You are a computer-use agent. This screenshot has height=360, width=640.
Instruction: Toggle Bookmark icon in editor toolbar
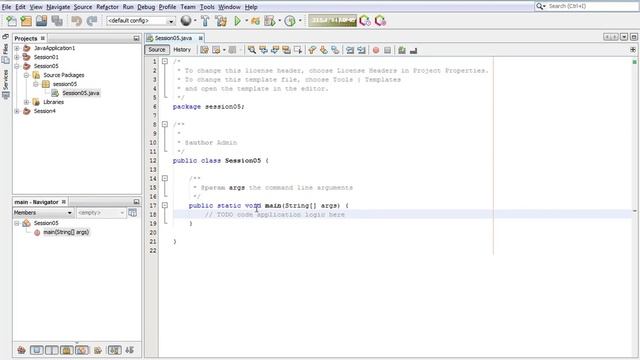click(335, 50)
